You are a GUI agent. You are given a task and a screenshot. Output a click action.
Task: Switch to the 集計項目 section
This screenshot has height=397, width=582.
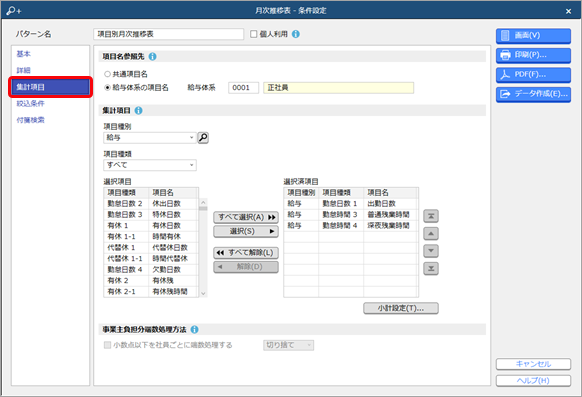coord(50,87)
